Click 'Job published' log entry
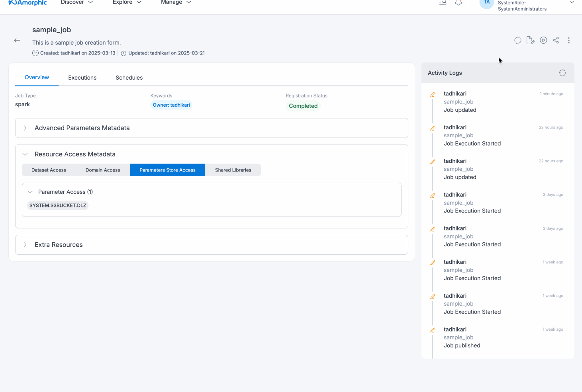582x392 pixels. coord(462,345)
